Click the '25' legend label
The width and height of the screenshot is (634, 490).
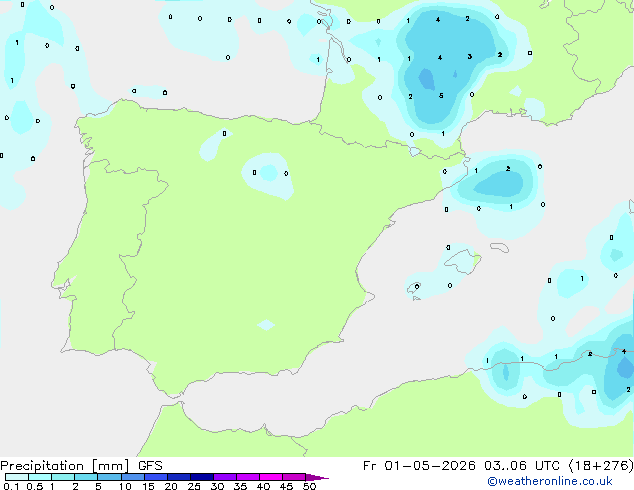pos(194,486)
